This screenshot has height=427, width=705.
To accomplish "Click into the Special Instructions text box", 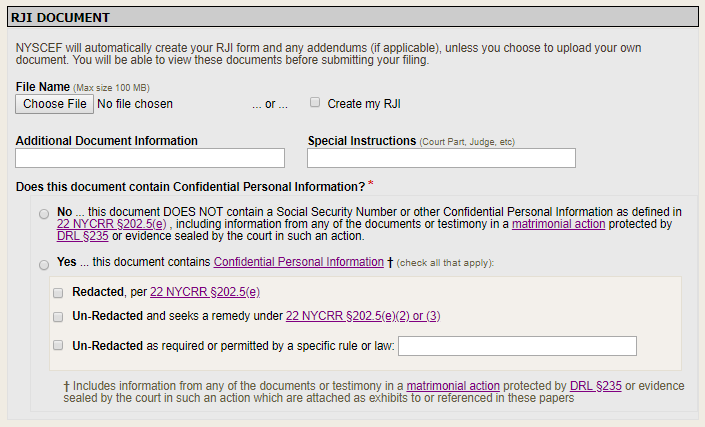I will [441, 158].
